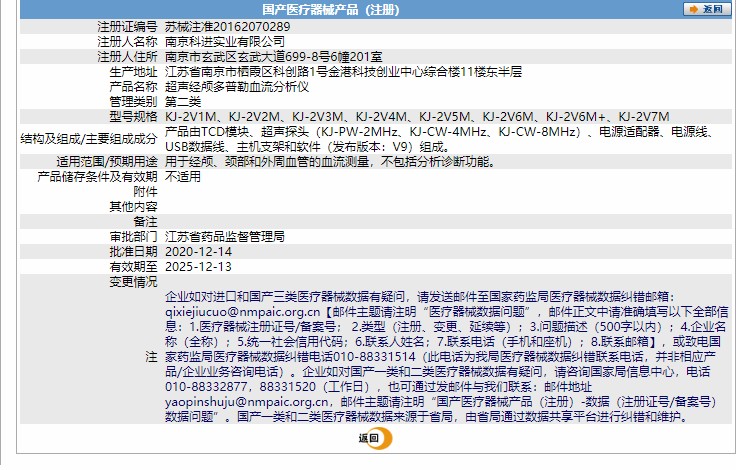
Task: Click structure description starting 产品由TCD模块
Action: click(440, 139)
